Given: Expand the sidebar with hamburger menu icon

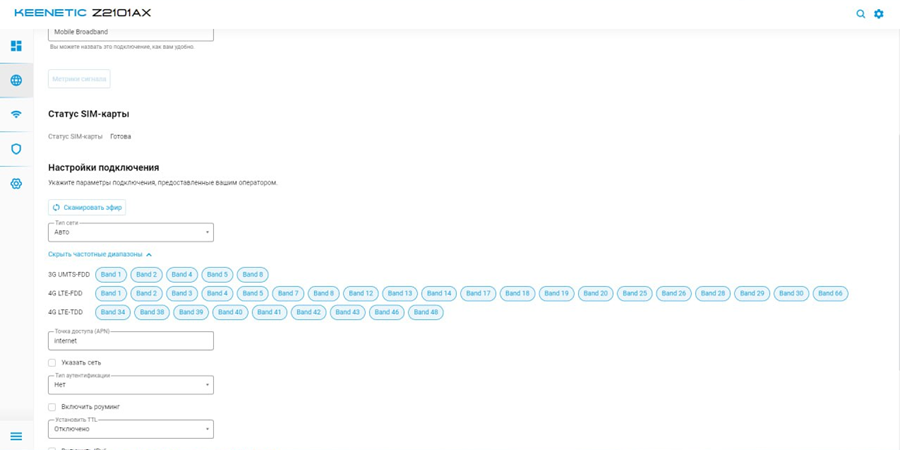Looking at the screenshot, I should click(16, 436).
